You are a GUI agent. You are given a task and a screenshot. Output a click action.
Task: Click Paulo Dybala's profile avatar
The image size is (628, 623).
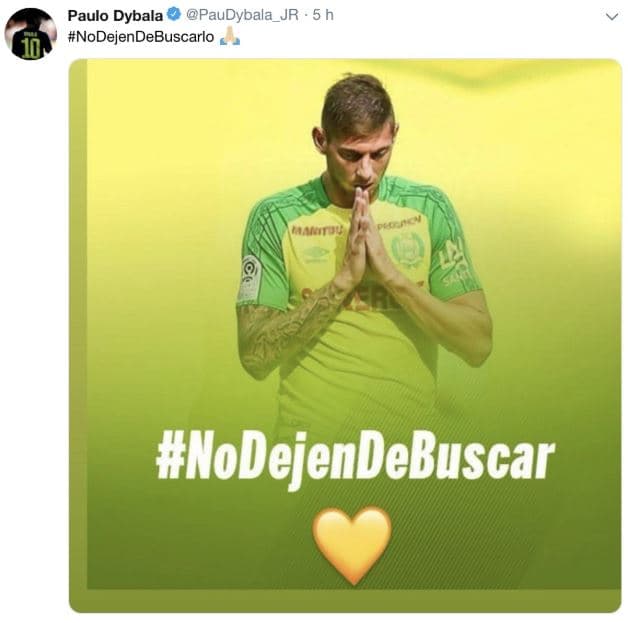30,34
